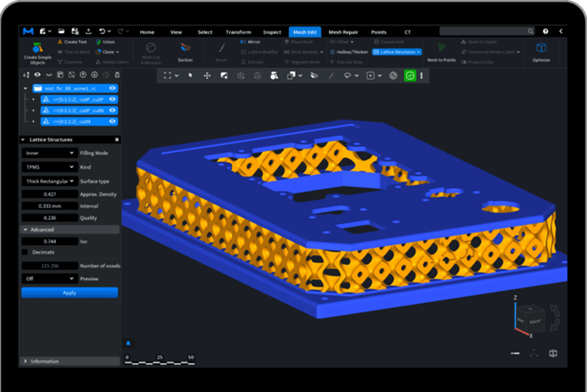Launch the Optimize tool
Viewport: 587px width, 392px height.
[541, 53]
